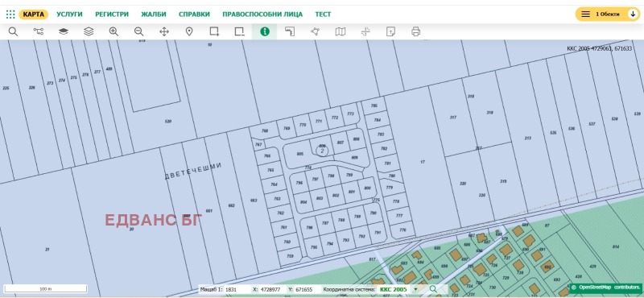Activate the pan move arrows tool
Screen dimensions: 644x298
[x=164, y=31]
